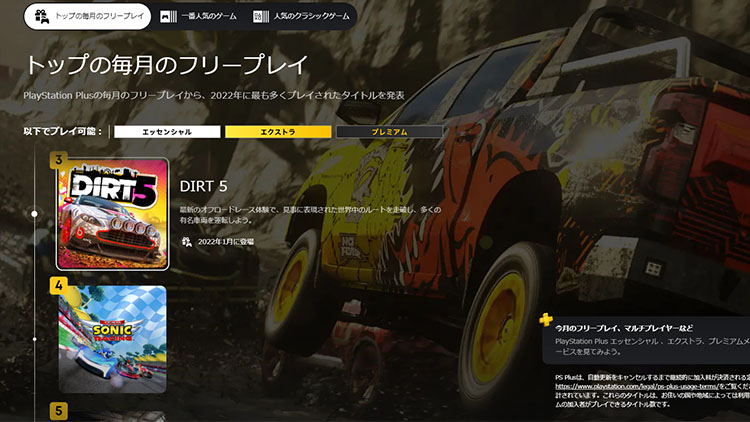Click the rank 4 badge
The image size is (750, 422).
pyautogui.click(x=58, y=286)
